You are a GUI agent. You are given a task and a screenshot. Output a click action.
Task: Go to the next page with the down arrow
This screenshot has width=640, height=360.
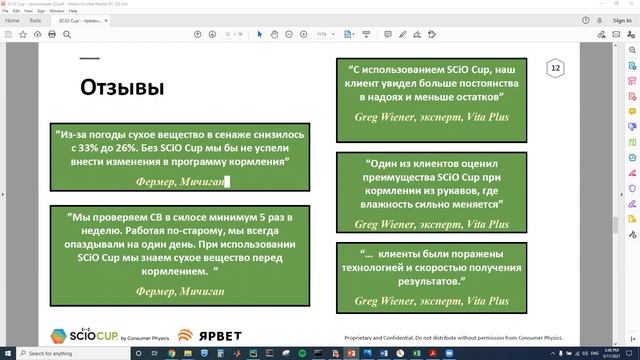pyautogui.click(x=212, y=35)
